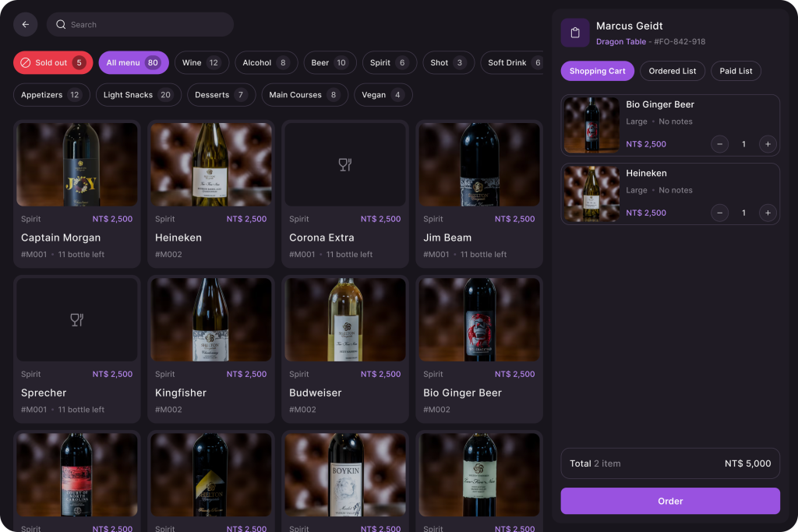Focus the Search input field
Screen dimensions: 798x532
point(140,24)
